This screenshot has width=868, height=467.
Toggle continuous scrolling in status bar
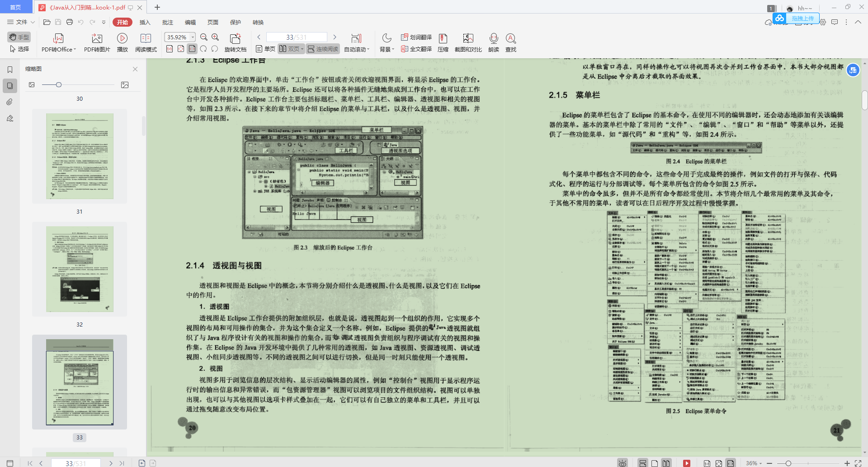(643, 463)
